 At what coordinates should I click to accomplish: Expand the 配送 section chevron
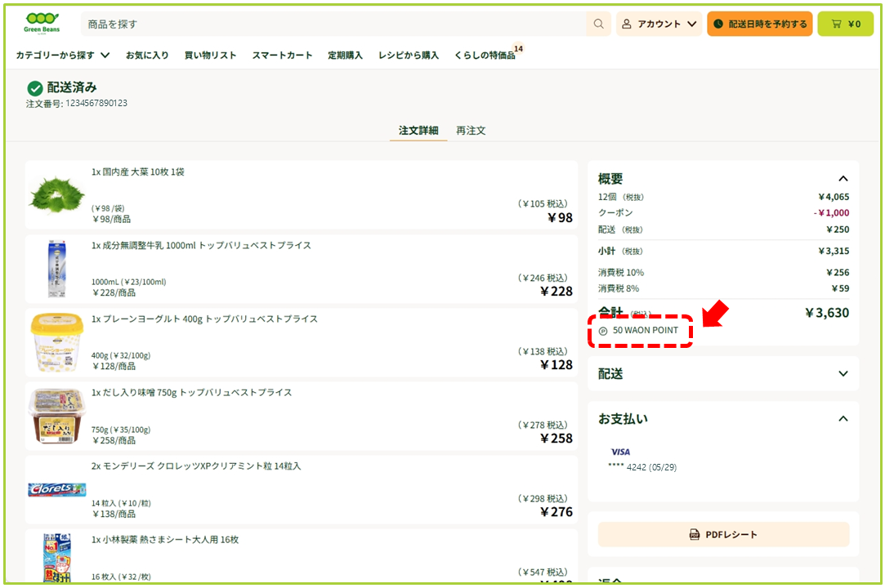tap(843, 373)
